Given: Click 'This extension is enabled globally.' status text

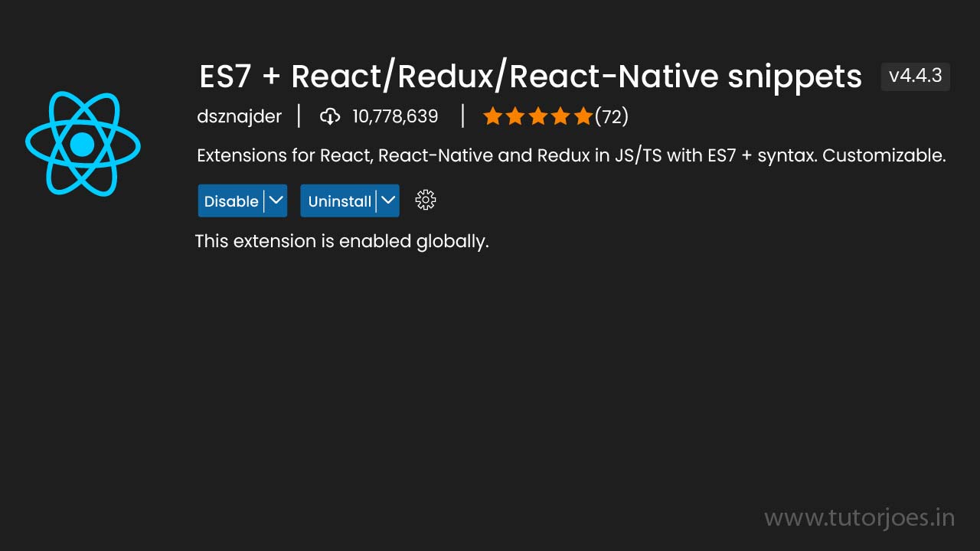Looking at the screenshot, I should 341,241.
